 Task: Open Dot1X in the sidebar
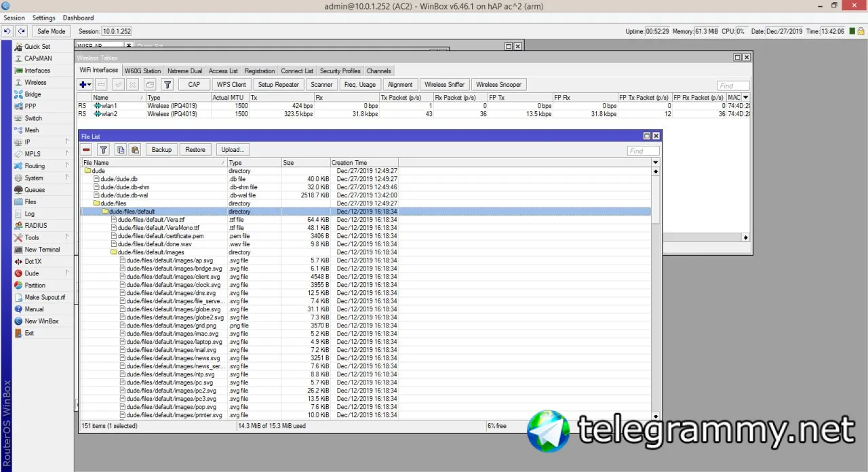tap(33, 261)
